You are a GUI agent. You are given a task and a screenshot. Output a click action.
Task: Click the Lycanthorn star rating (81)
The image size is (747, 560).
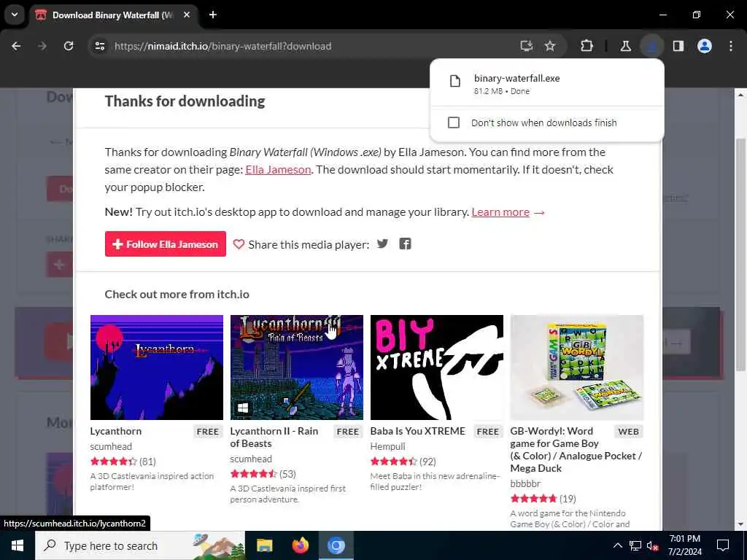click(x=123, y=462)
